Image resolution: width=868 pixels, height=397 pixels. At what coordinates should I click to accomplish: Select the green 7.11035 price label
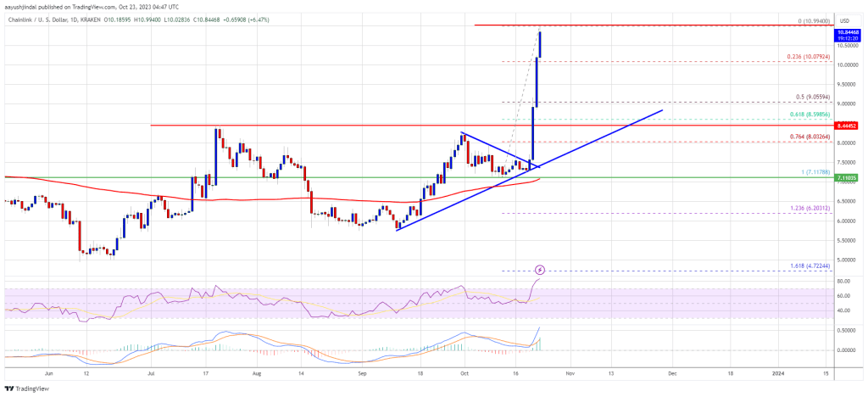(845, 178)
